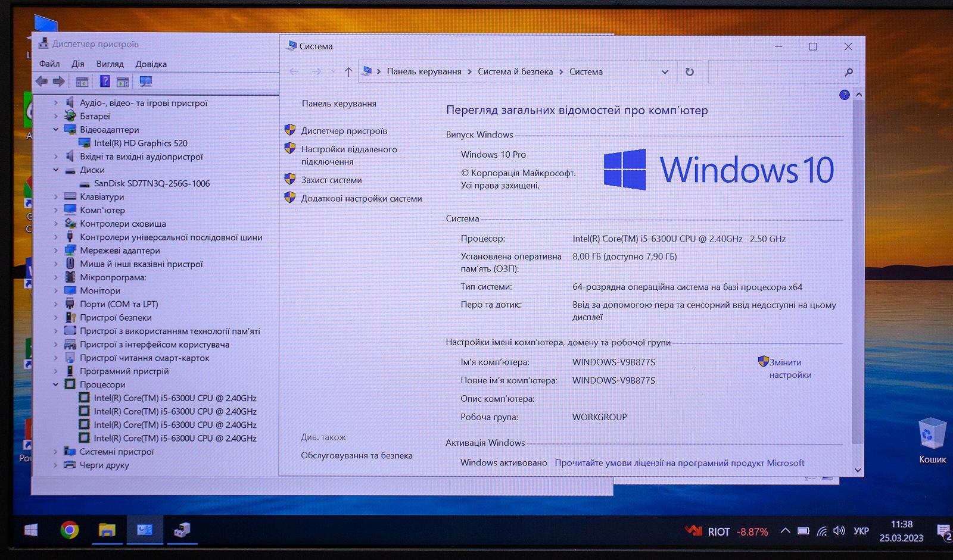Refresh the Система window address bar
Screen dimensions: 953x560
coord(690,71)
